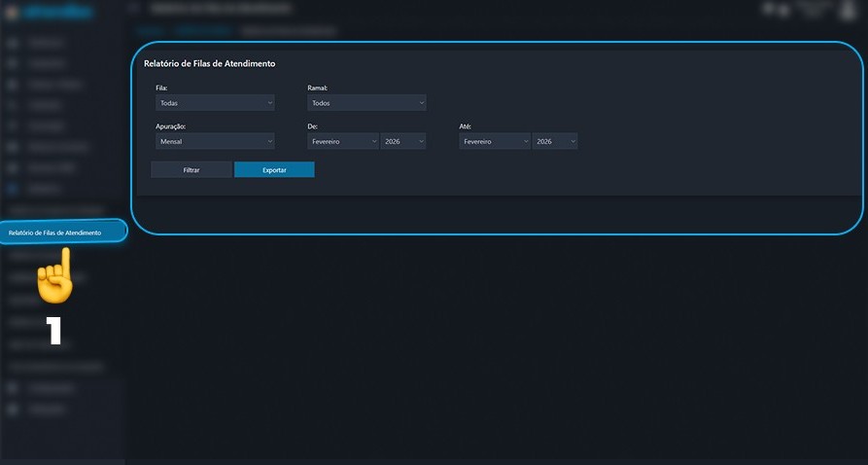
Task: Click the Apuração: field label
Action: 170,126
